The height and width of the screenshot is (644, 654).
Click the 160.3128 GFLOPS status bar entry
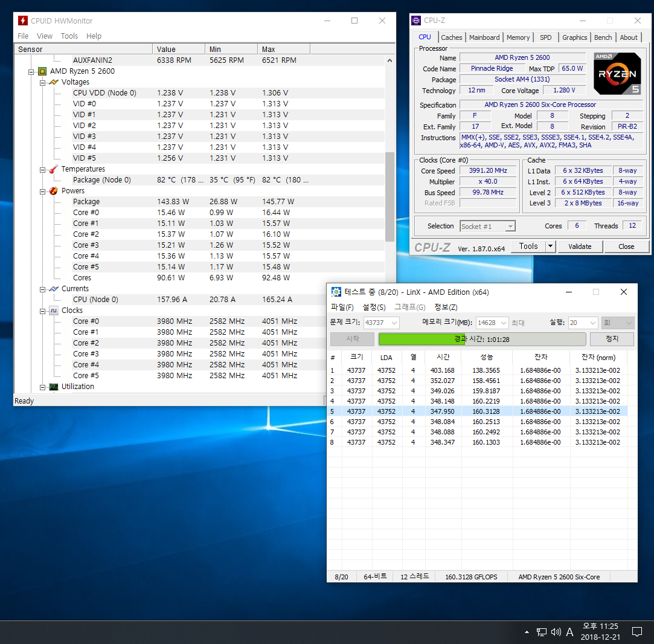pyautogui.click(x=471, y=577)
